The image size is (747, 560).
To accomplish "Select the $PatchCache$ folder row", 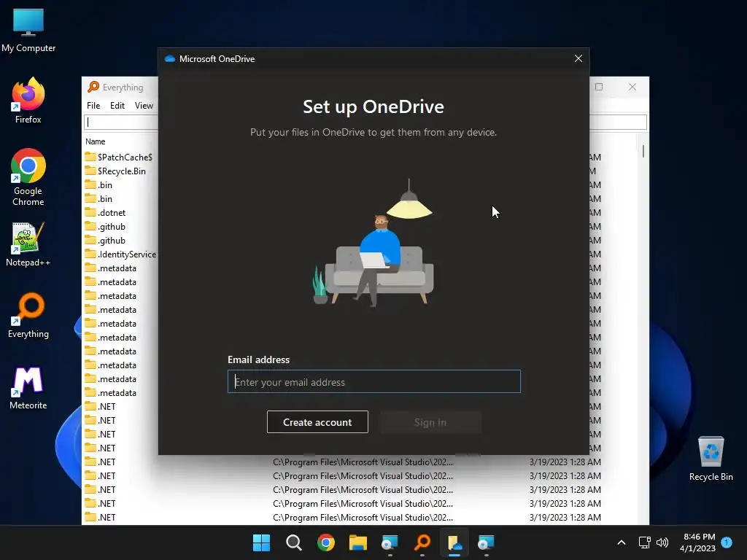I will pos(120,157).
